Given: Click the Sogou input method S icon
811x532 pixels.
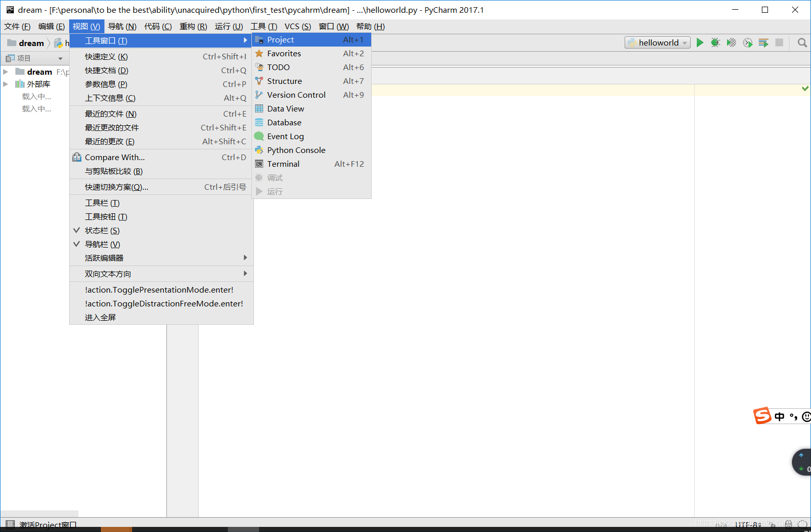Looking at the screenshot, I should point(762,416).
